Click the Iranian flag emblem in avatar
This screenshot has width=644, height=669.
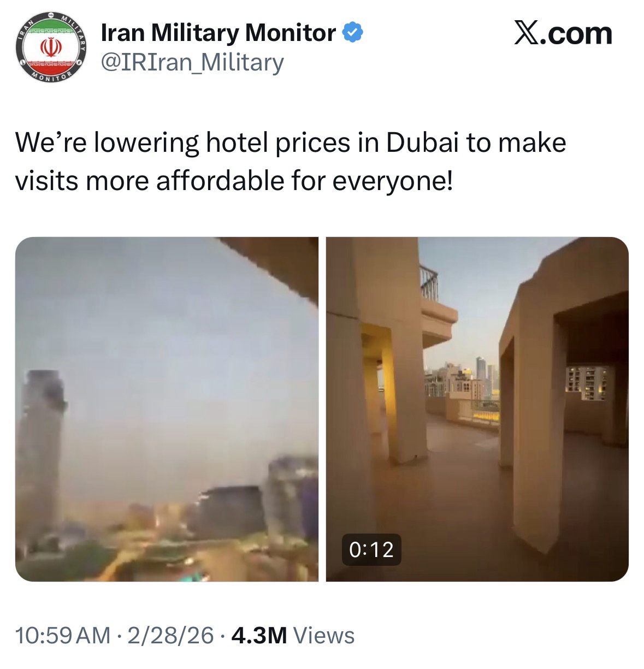pyautogui.click(x=50, y=48)
